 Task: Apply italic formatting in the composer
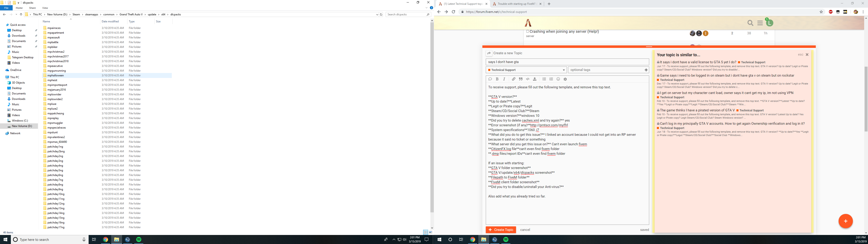504,79
